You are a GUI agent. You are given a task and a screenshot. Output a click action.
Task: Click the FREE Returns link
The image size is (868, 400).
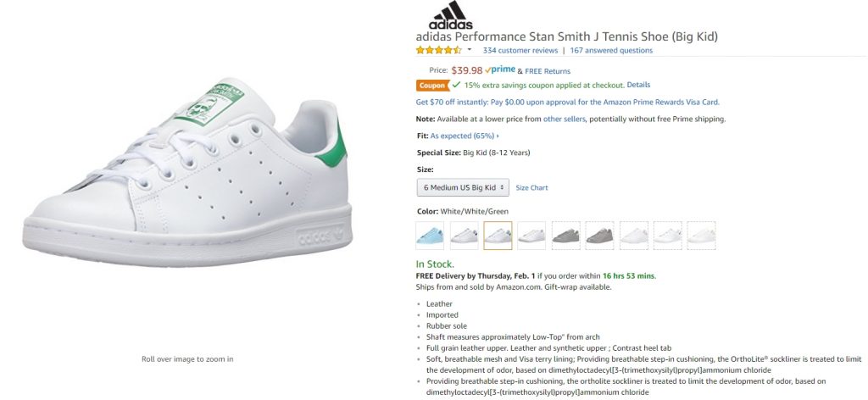tap(548, 71)
